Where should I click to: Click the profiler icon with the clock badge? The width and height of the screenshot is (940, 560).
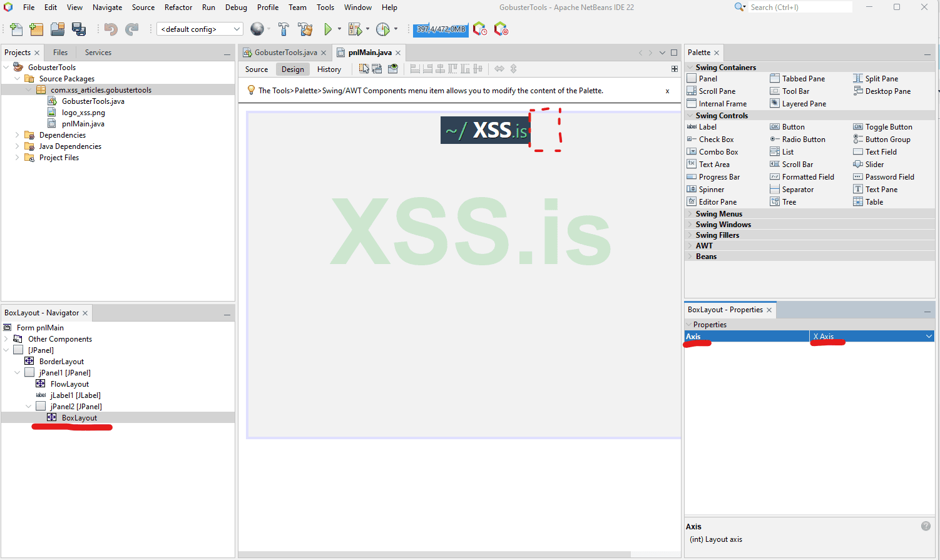(479, 29)
